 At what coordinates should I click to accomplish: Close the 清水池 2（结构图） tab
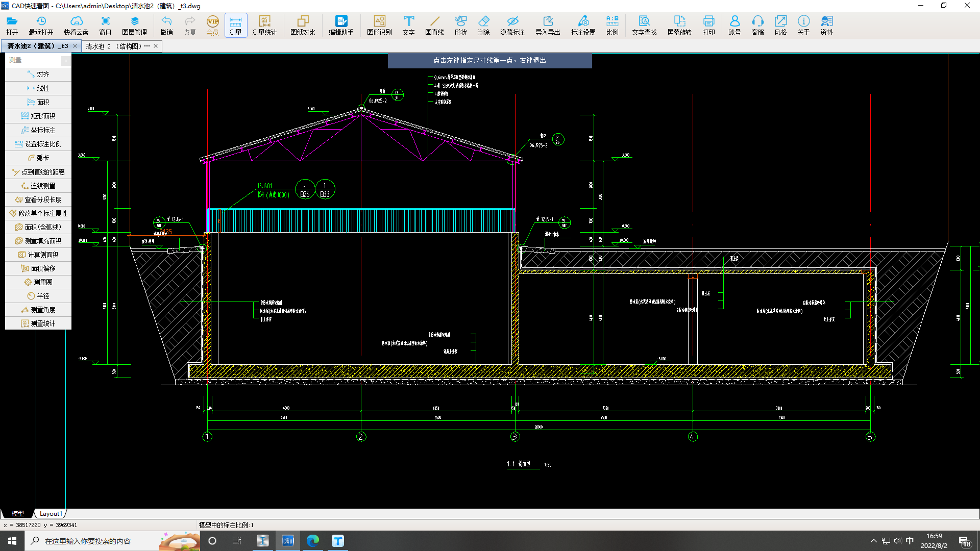pyautogui.click(x=156, y=46)
